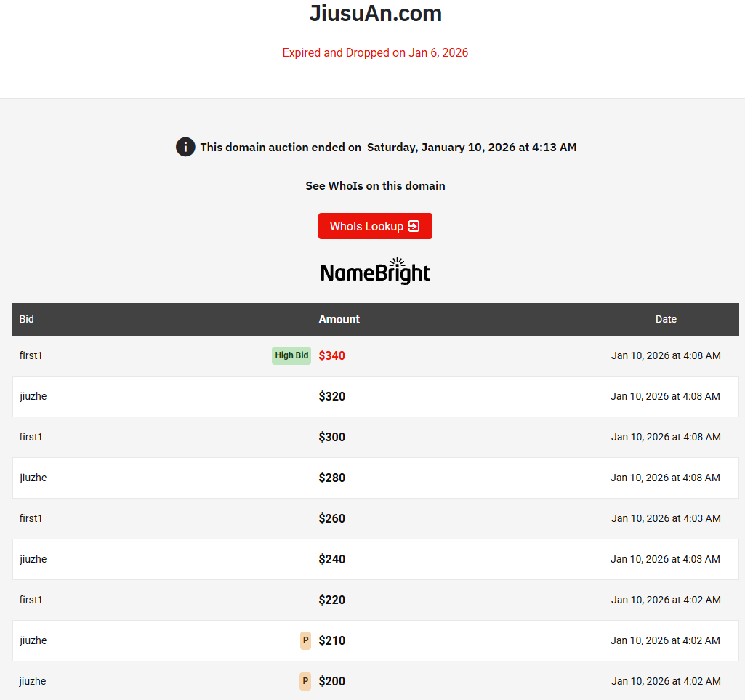Click the green High Bid badge

291,355
